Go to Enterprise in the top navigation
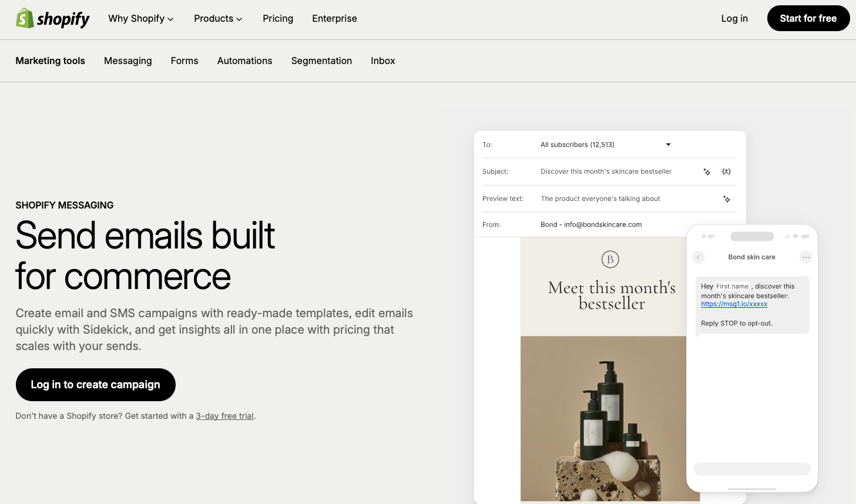Viewport: 856px width, 504px height. [334, 19]
